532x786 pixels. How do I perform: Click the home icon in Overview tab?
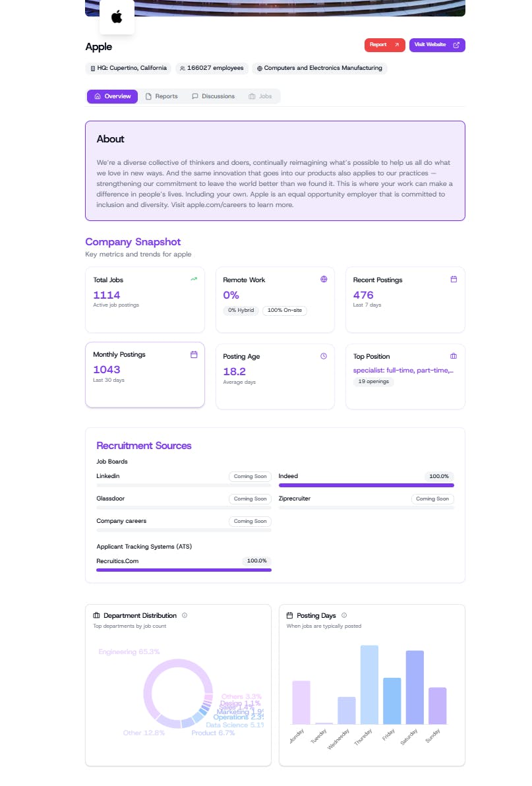tap(98, 96)
